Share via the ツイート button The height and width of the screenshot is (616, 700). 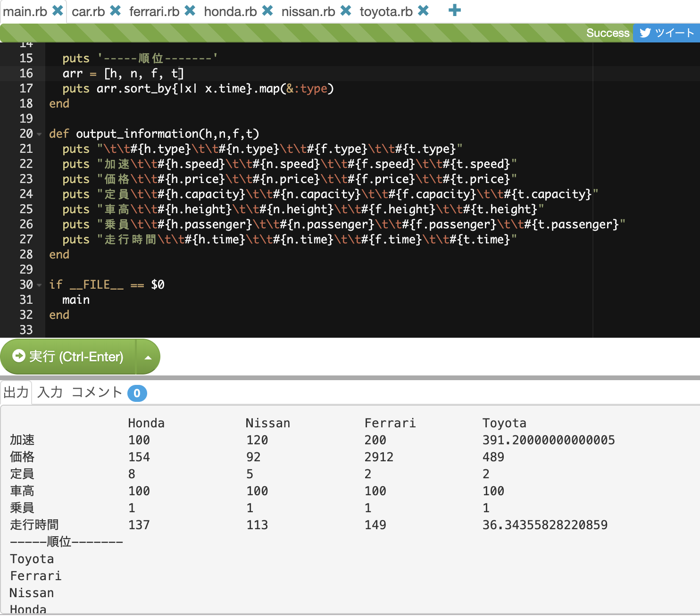[667, 33]
